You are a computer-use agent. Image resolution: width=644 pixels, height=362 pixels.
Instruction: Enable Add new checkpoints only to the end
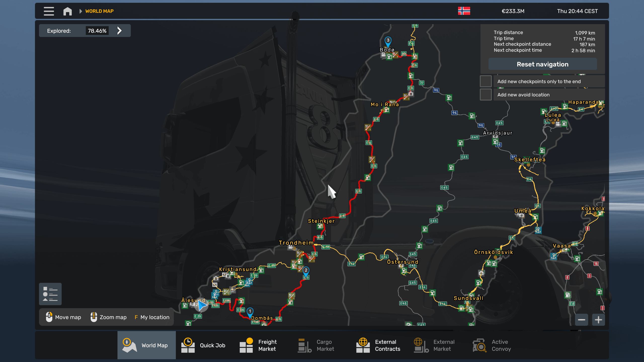486,81
